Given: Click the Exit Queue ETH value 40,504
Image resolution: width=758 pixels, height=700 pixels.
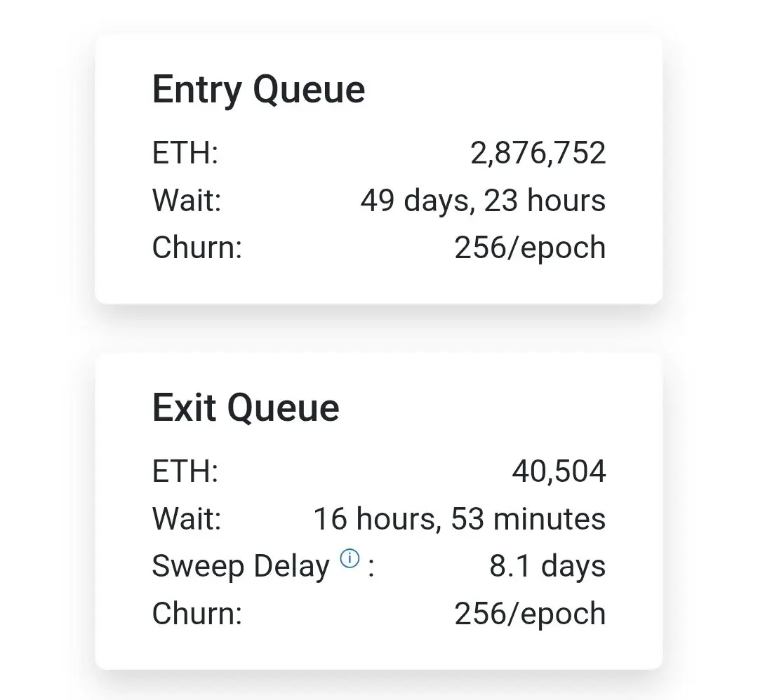Looking at the screenshot, I should (559, 471).
